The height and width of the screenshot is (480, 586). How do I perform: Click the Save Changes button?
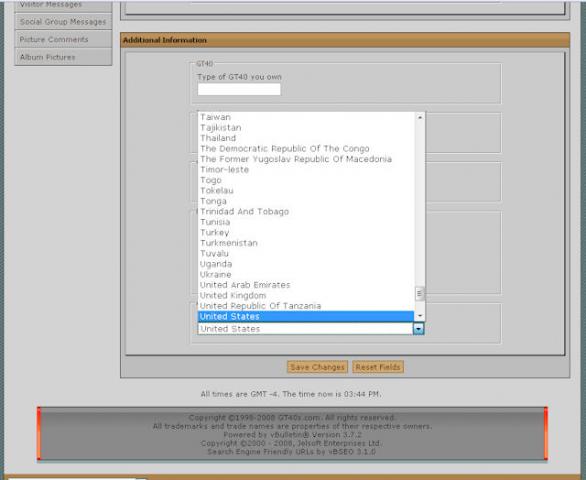[x=317, y=367]
